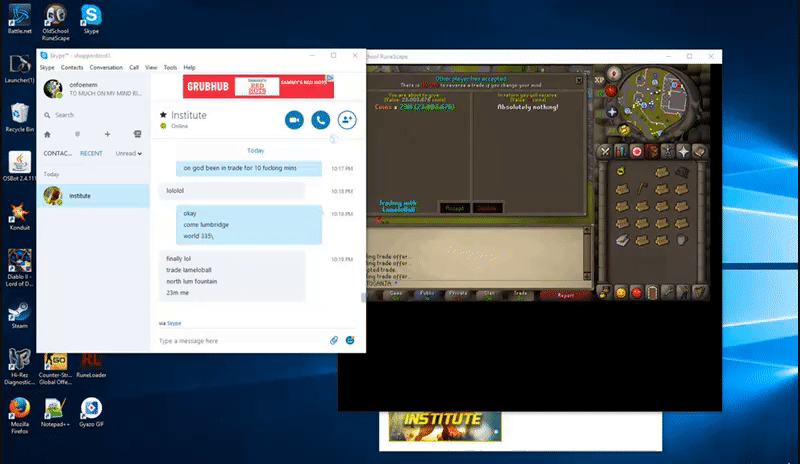Open the Help menu in Skype
This screenshot has height=464, width=800.
(x=189, y=67)
